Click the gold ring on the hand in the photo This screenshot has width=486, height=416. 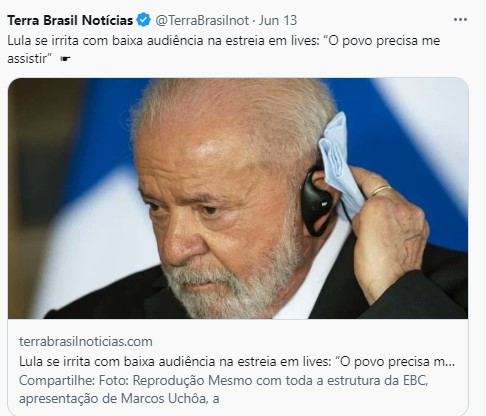381,190
